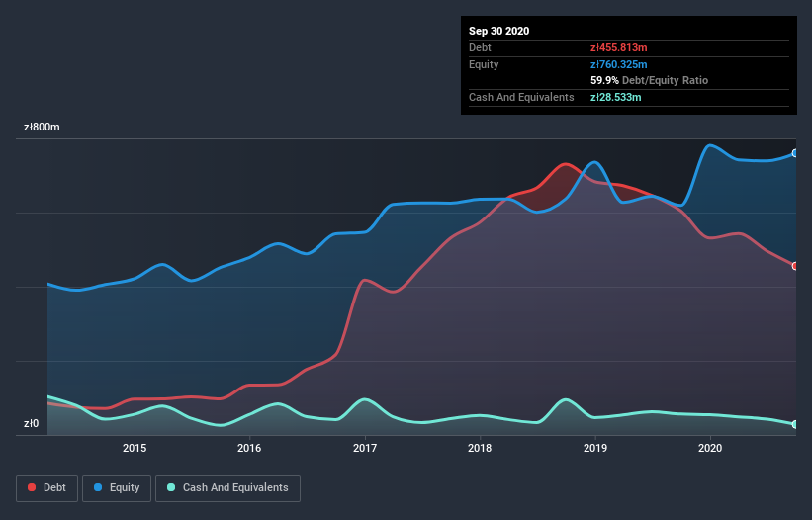Click the blue Equity end-of-line data point

(795, 153)
